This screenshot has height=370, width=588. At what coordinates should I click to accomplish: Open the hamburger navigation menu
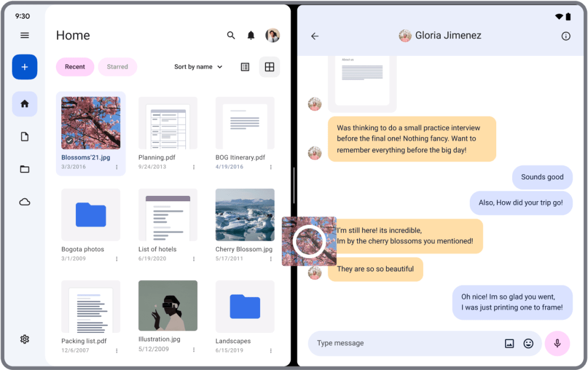(25, 35)
